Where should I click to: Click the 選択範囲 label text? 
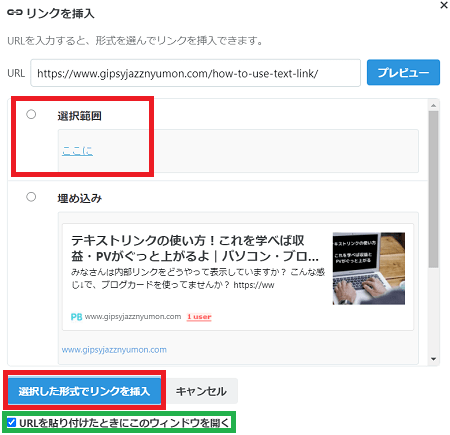[80, 116]
